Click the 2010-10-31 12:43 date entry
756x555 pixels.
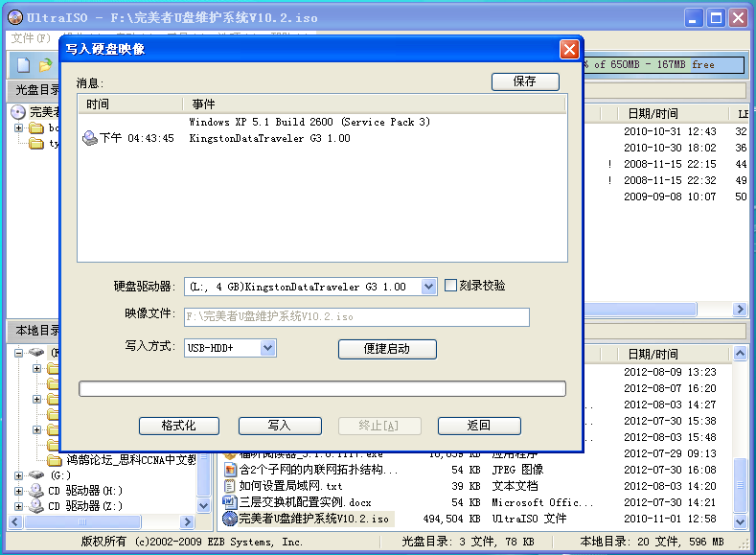tap(670, 131)
